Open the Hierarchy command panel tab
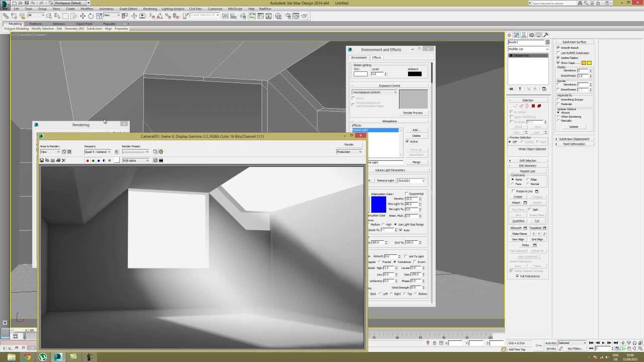The width and height of the screenshot is (644, 362). pyautogui.click(x=524, y=35)
